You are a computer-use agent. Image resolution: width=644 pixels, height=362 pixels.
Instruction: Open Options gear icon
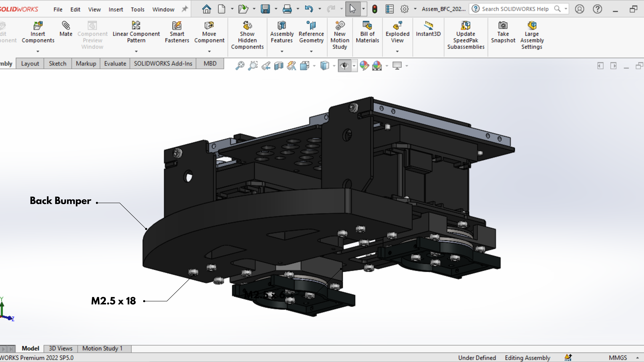(x=405, y=9)
